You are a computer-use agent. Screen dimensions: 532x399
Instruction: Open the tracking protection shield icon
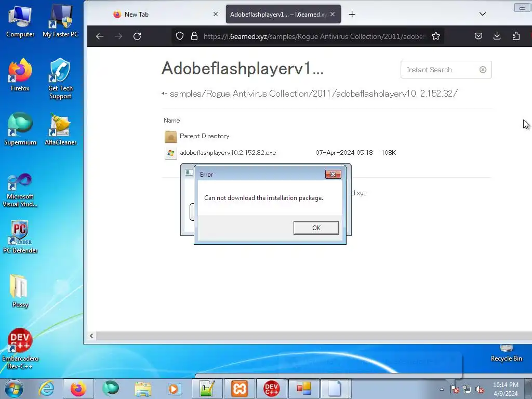pos(180,36)
